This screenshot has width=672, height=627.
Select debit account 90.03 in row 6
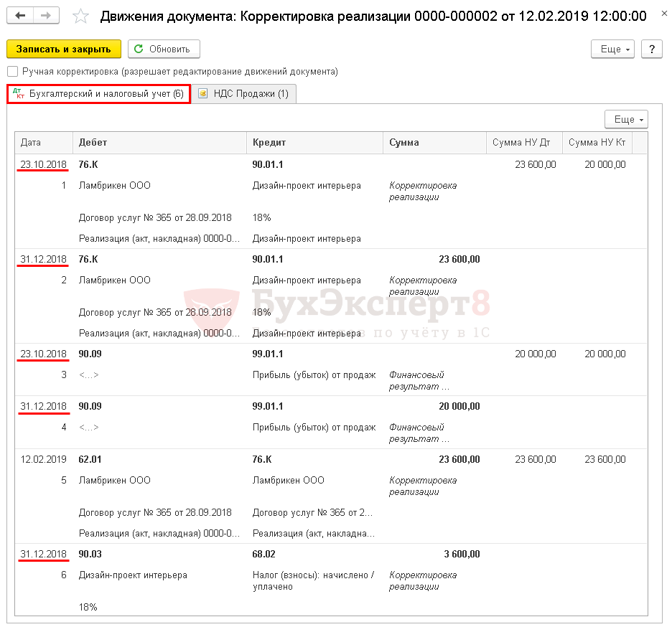[x=90, y=554]
